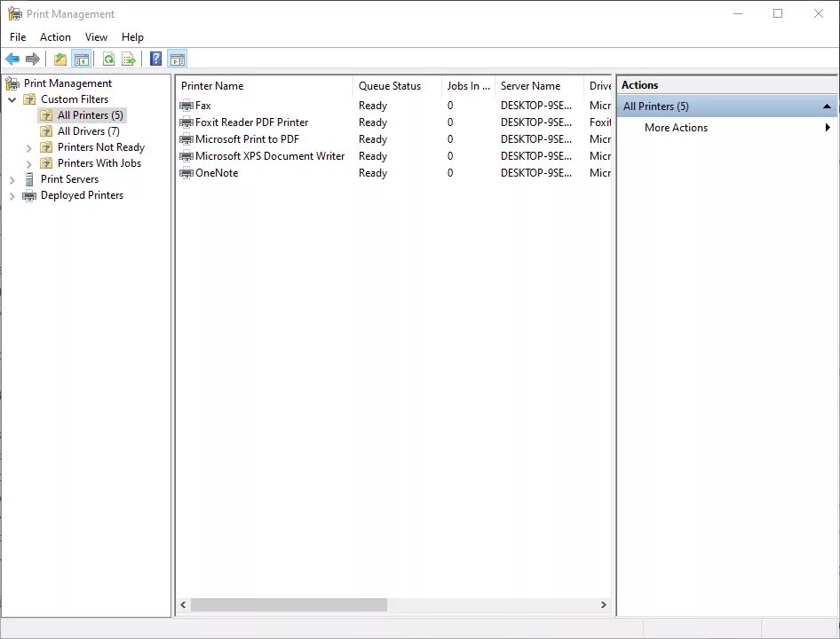Click the Microsoft Print to PDF icon

(186, 139)
